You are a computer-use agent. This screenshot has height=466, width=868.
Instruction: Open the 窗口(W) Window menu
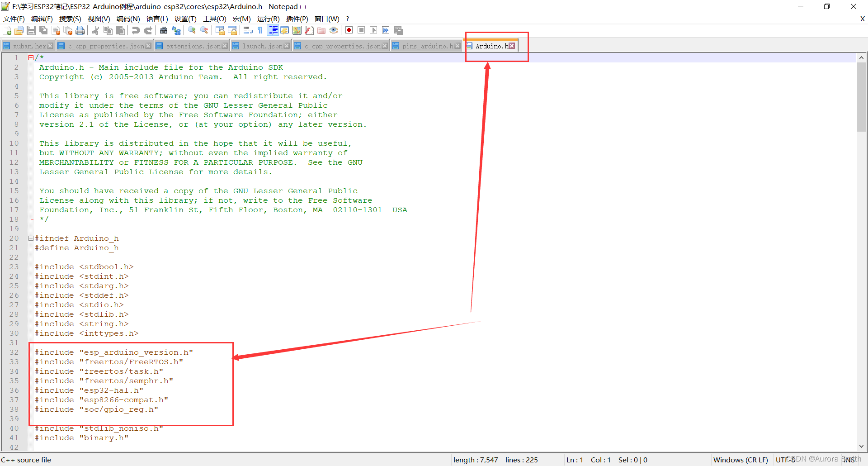click(327, 19)
